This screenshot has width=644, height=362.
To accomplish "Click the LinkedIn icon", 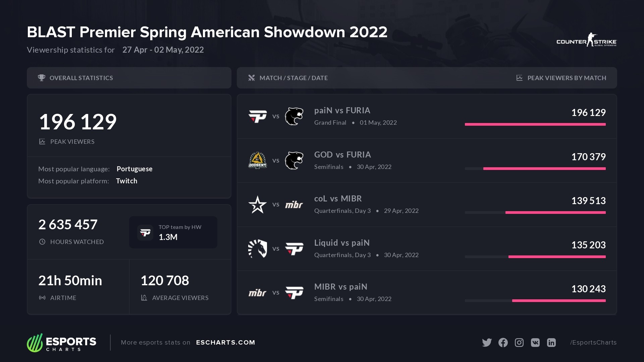I will click(x=551, y=342).
